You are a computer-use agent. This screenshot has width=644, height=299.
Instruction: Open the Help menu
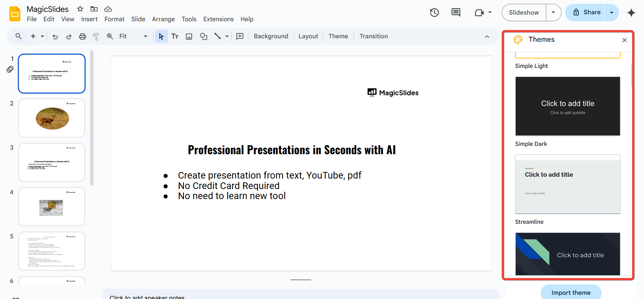pos(247,19)
